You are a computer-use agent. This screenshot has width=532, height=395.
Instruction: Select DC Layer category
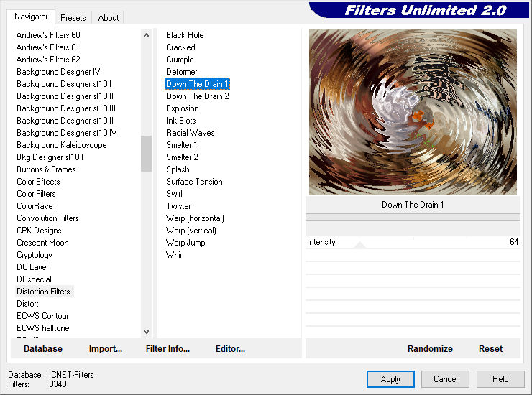click(32, 267)
